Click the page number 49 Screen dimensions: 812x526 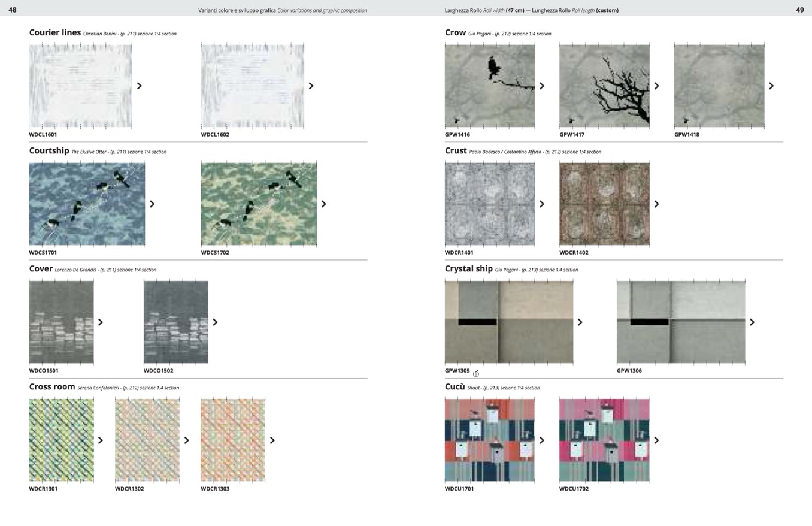[x=799, y=10]
